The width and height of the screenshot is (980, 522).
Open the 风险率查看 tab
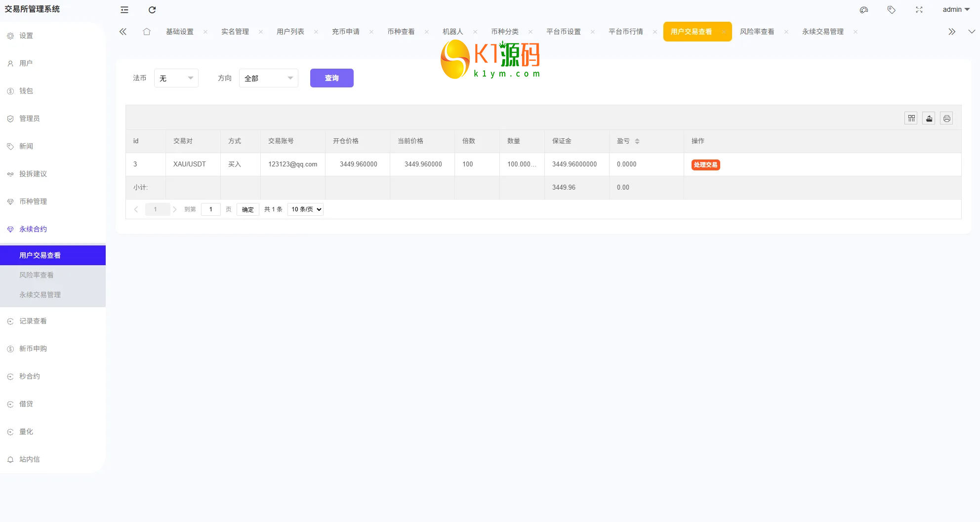[x=757, y=32]
